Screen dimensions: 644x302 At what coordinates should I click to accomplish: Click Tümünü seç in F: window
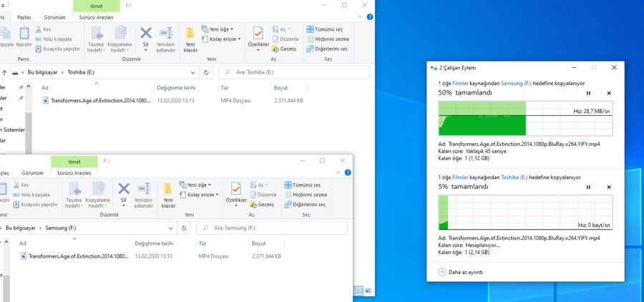(x=303, y=185)
